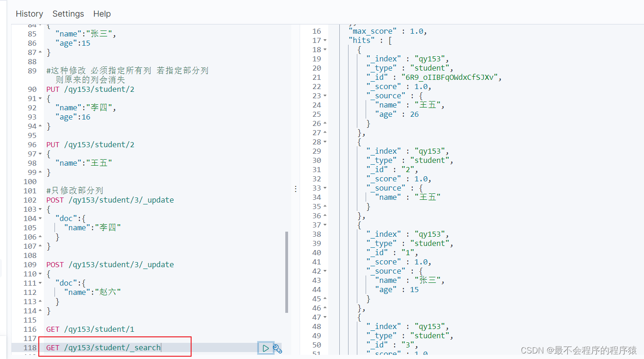644x359 pixels.
Task: Collapse the second hit at line 28
Action: pyautogui.click(x=325, y=142)
